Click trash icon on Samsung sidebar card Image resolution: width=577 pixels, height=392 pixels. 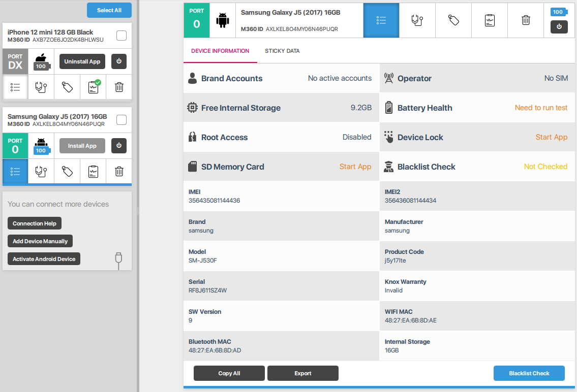(x=119, y=171)
